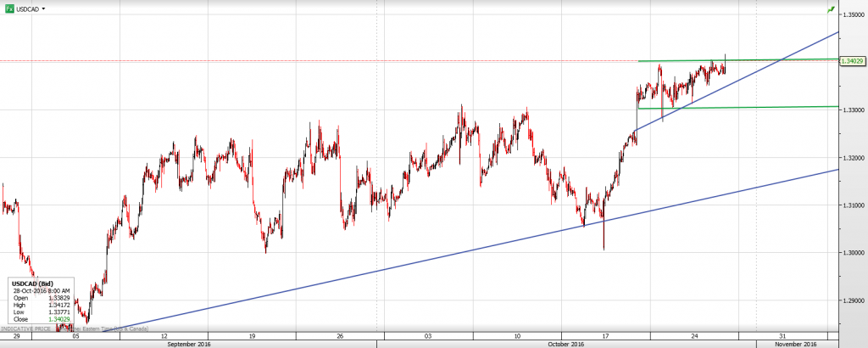Open the USDCAD symbol dropdown arrow
Image resolution: width=868 pixels, height=348 pixels.
click(x=43, y=8)
